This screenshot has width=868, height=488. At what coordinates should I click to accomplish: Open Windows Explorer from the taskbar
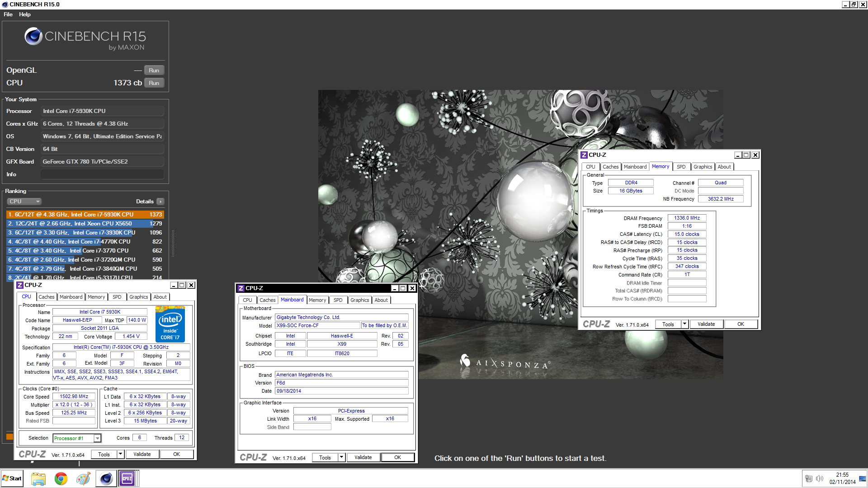(x=38, y=479)
